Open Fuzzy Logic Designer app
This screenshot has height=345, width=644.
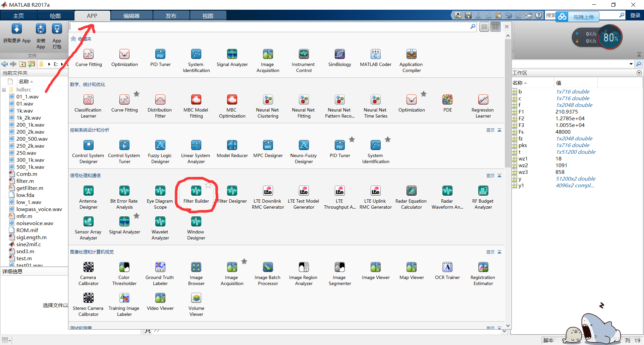pyautogui.click(x=160, y=152)
